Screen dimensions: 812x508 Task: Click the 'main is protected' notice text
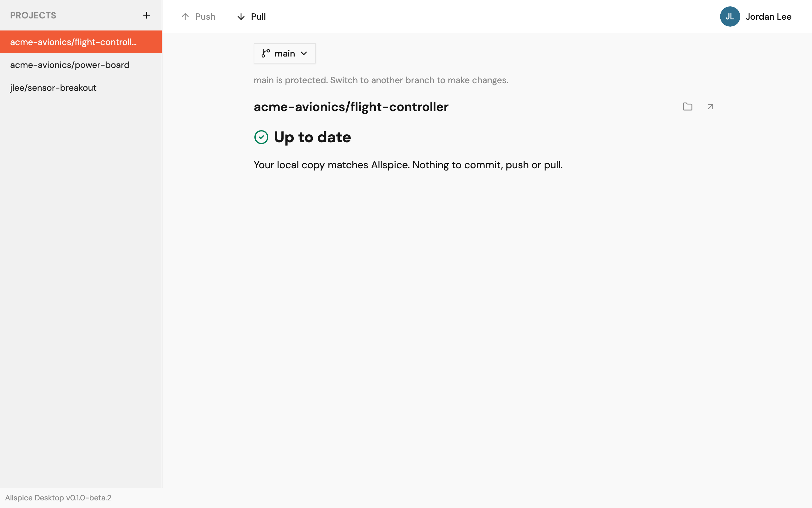point(381,80)
